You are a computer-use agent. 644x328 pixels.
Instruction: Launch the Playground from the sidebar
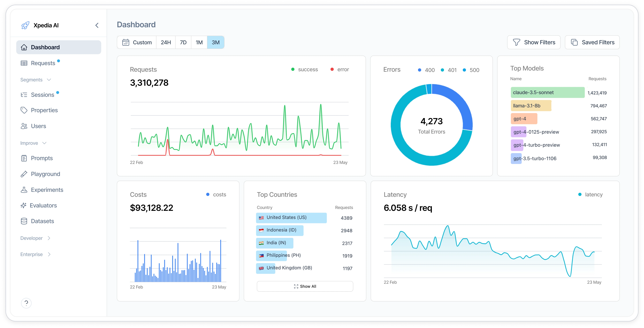coord(45,174)
